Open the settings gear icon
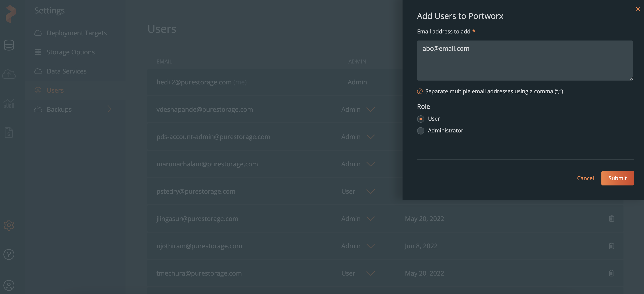The height and width of the screenshot is (294, 644). (x=9, y=225)
